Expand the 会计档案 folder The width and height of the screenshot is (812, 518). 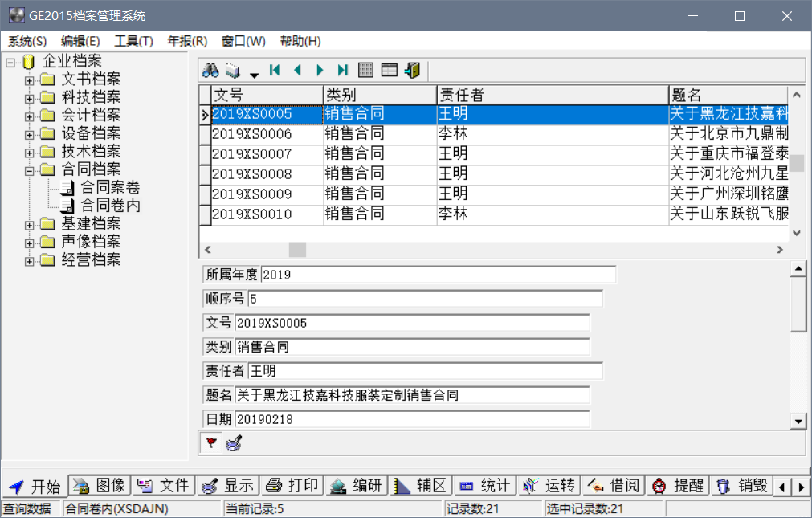[30, 116]
